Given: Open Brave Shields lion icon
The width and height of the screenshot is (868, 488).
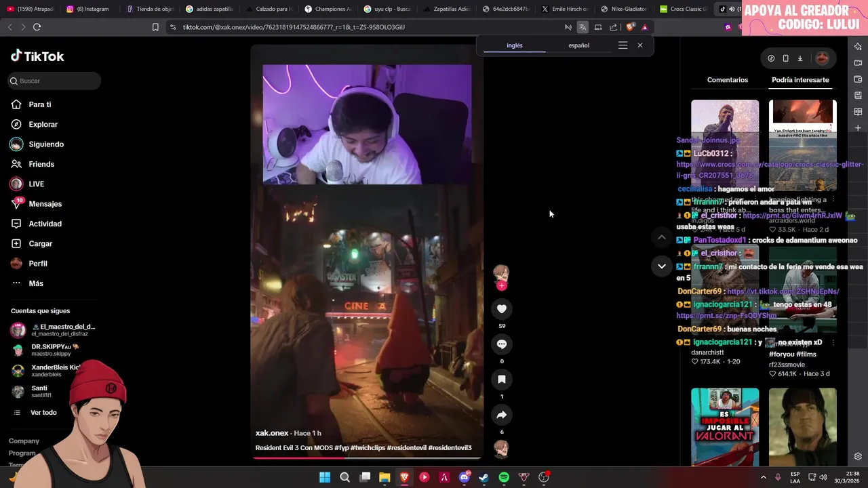Looking at the screenshot, I should pos(630,27).
